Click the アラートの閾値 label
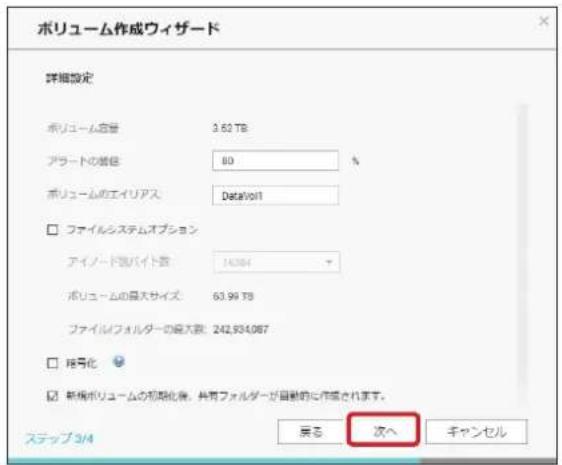 [83, 161]
